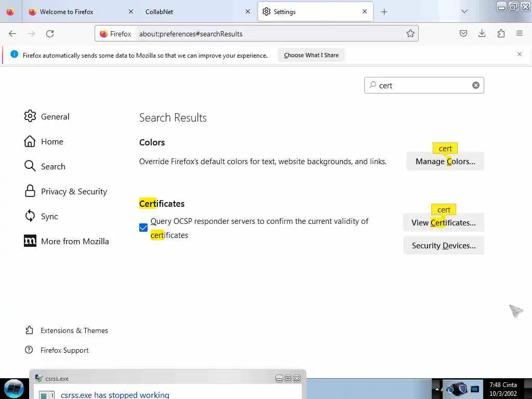Click View Certificates button
The height and width of the screenshot is (399, 532).
[444, 222]
